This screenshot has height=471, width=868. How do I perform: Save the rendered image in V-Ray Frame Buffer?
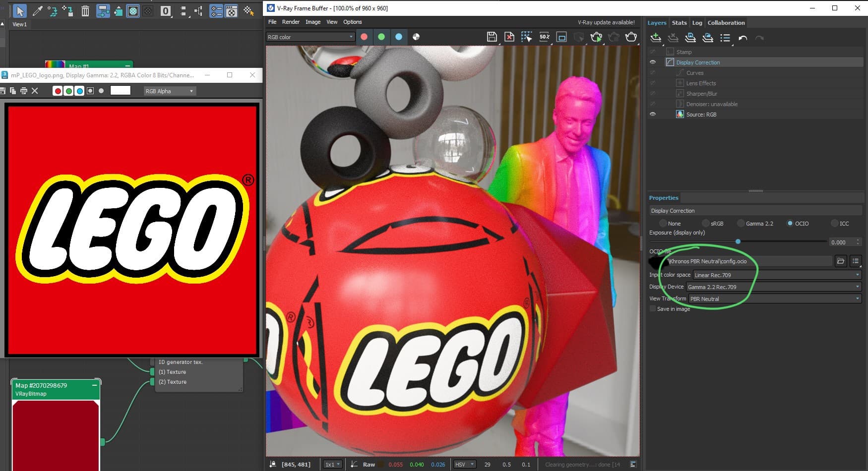492,37
